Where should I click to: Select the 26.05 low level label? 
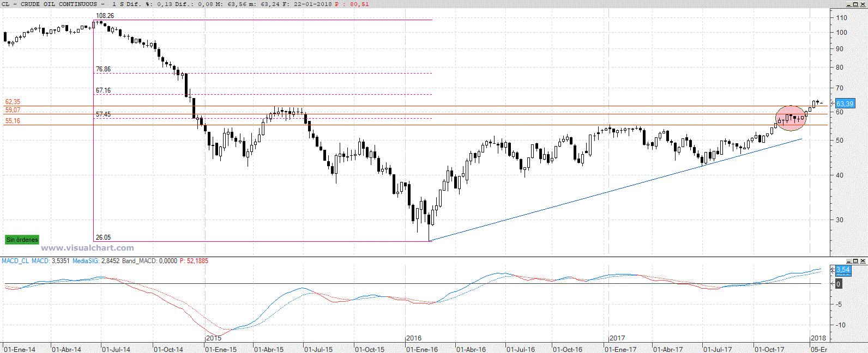click(x=103, y=238)
